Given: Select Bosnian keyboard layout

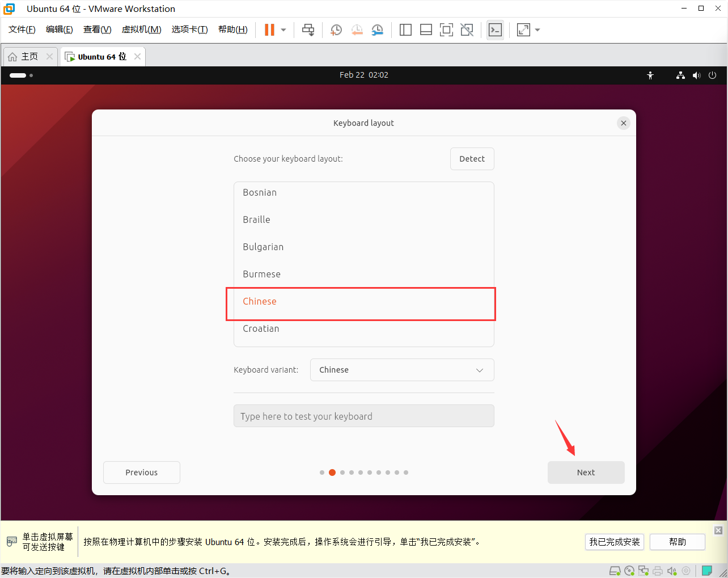Looking at the screenshot, I should point(364,192).
